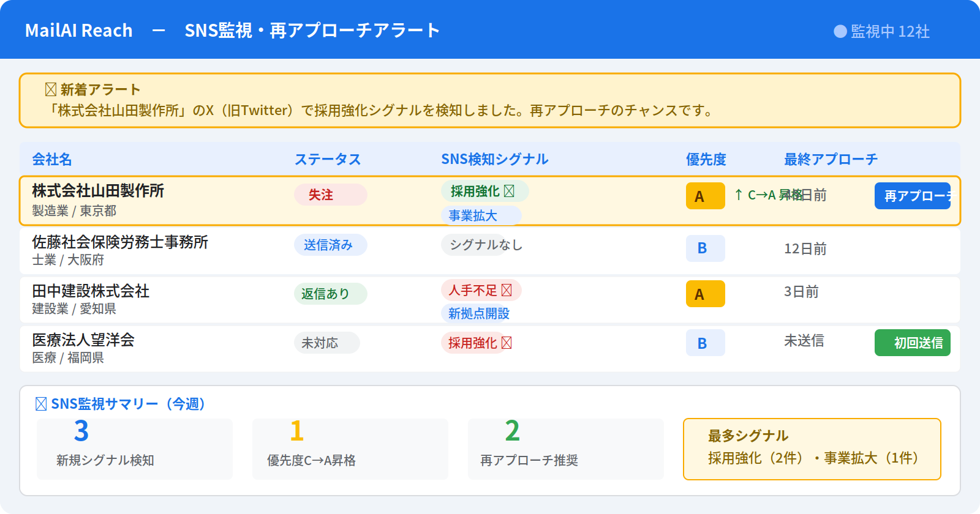
Task: Open company 田中建設株式会社
Action: pos(91,291)
